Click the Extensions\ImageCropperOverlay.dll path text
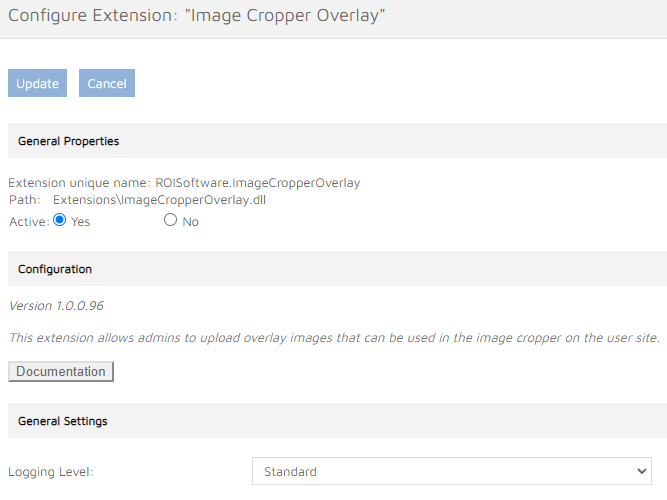Image resolution: width=667 pixels, height=500 pixels. click(159, 200)
